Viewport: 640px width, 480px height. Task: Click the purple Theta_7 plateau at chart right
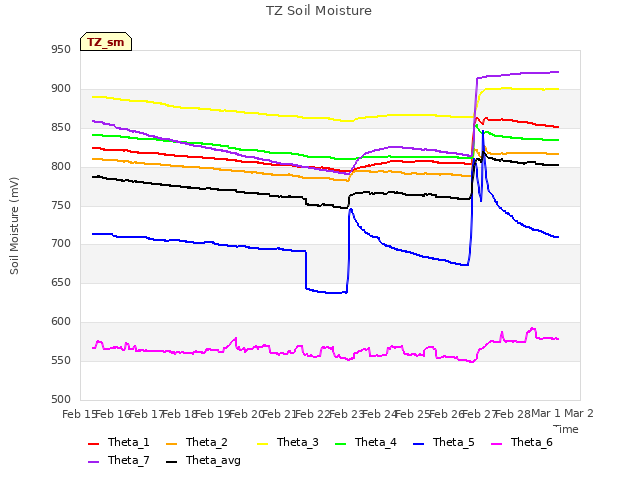coord(518,74)
